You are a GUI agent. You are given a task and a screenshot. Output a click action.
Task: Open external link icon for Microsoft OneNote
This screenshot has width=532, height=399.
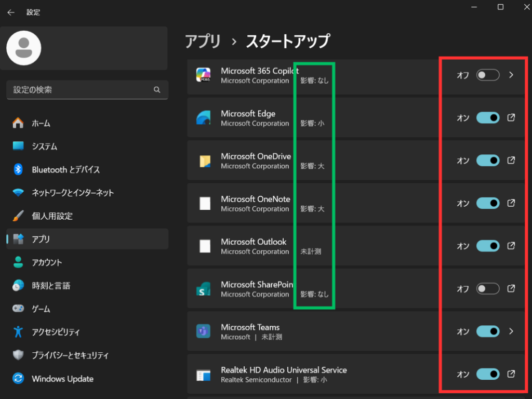[511, 203]
